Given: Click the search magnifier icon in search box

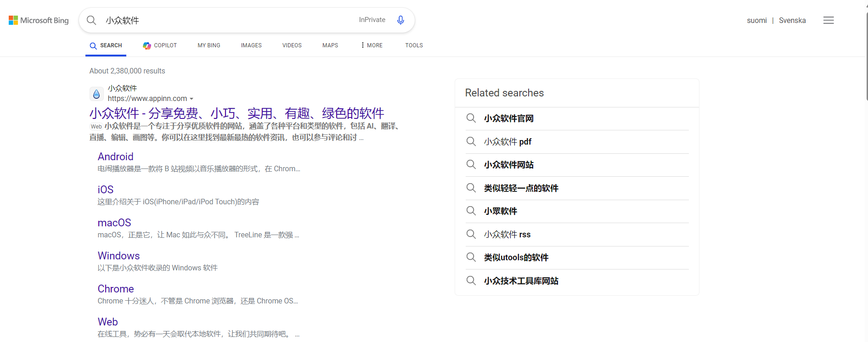Looking at the screenshot, I should click(91, 20).
